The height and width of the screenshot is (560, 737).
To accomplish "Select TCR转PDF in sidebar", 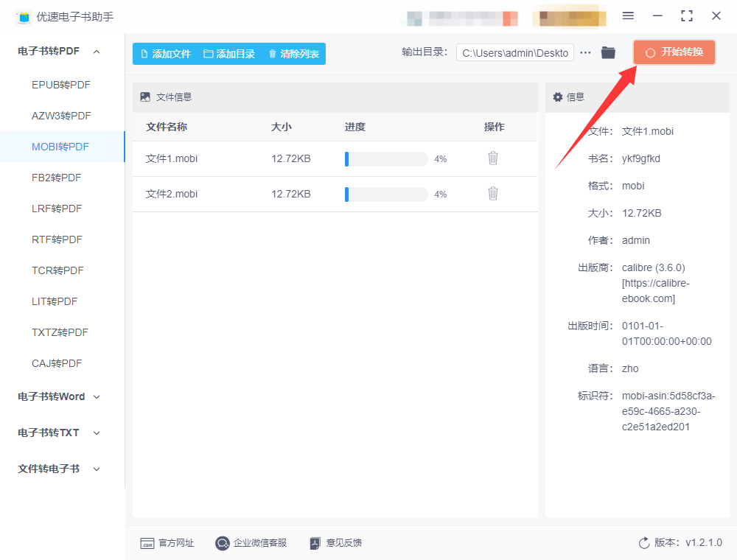I will 61,270.
